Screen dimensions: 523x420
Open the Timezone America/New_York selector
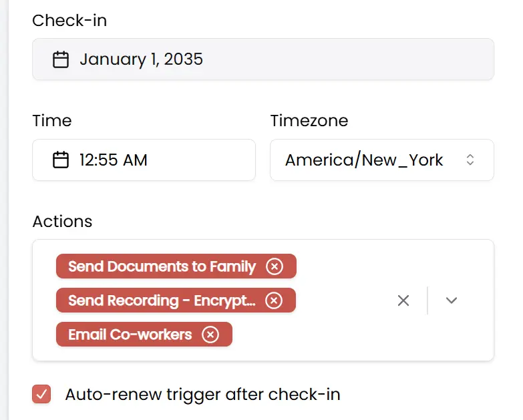(382, 160)
